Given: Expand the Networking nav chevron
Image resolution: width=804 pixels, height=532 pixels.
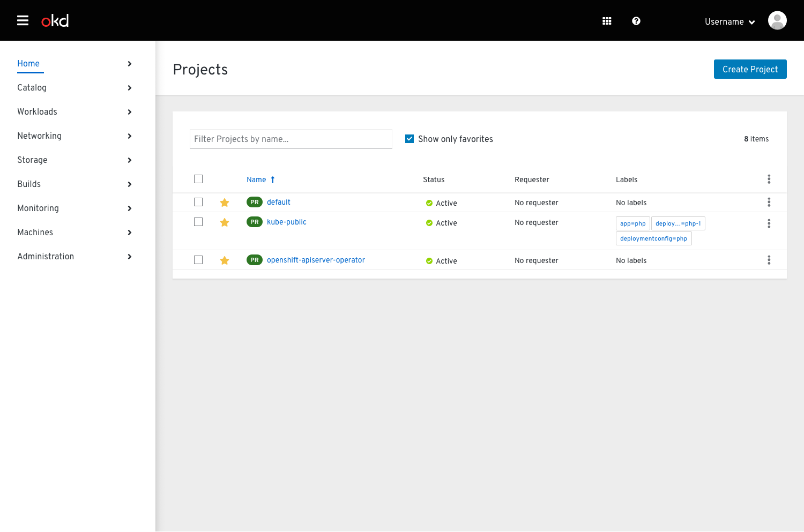Looking at the screenshot, I should (x=130, y=136).
